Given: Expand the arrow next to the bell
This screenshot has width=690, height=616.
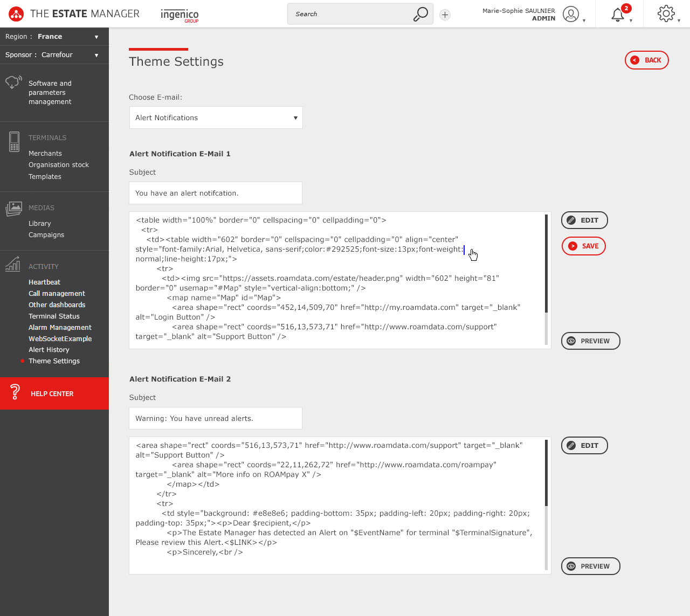Looking at the screenshot, I should pyautogui.click(x=631, y=20).
